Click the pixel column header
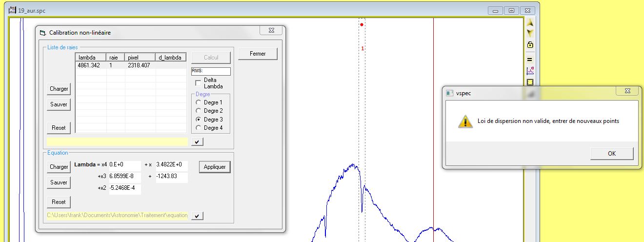The width and height of the screenshot is (644, 242). (140, 58)
